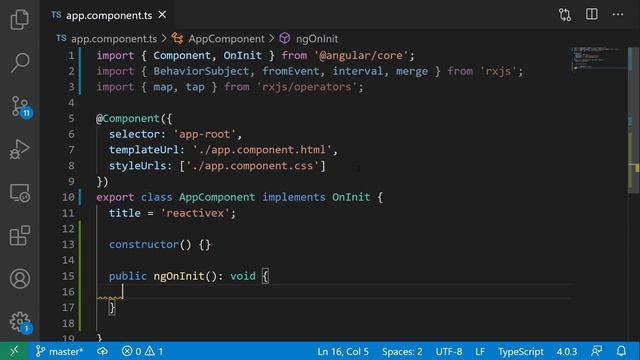Click the OnInit interface on line 10

pos(351,197)
